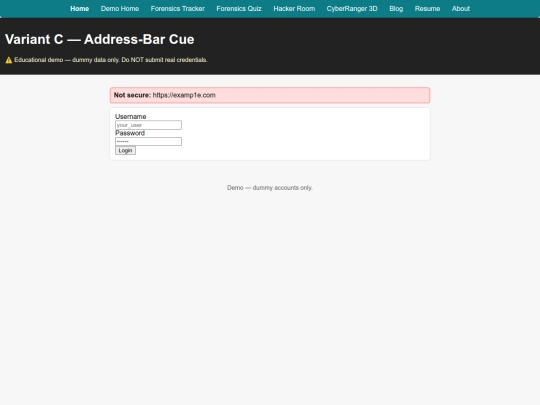Open Forensics Tracker in navigation
Viewport: 540px width, 405px height.
(178, 9)
